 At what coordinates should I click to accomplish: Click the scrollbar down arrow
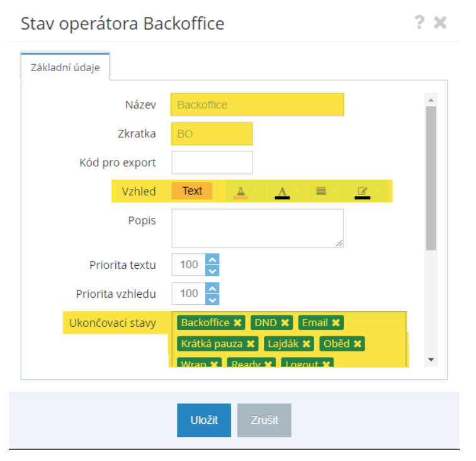point(431,359)
